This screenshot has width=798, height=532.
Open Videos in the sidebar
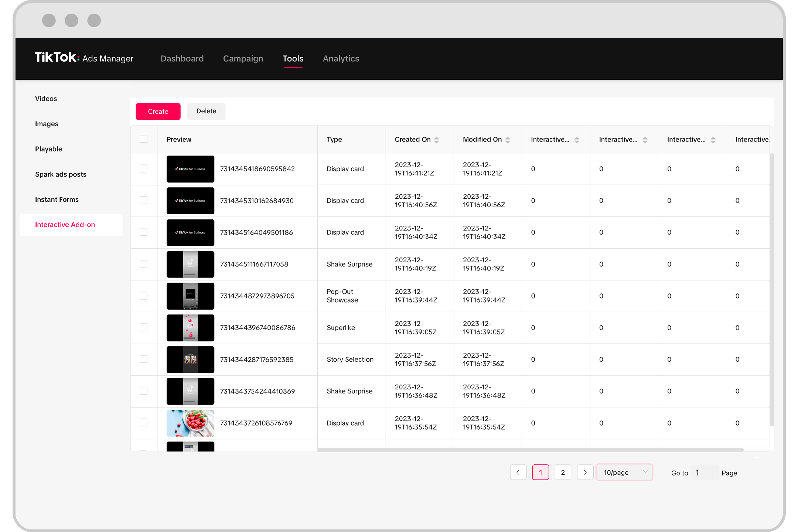point(46,99)
